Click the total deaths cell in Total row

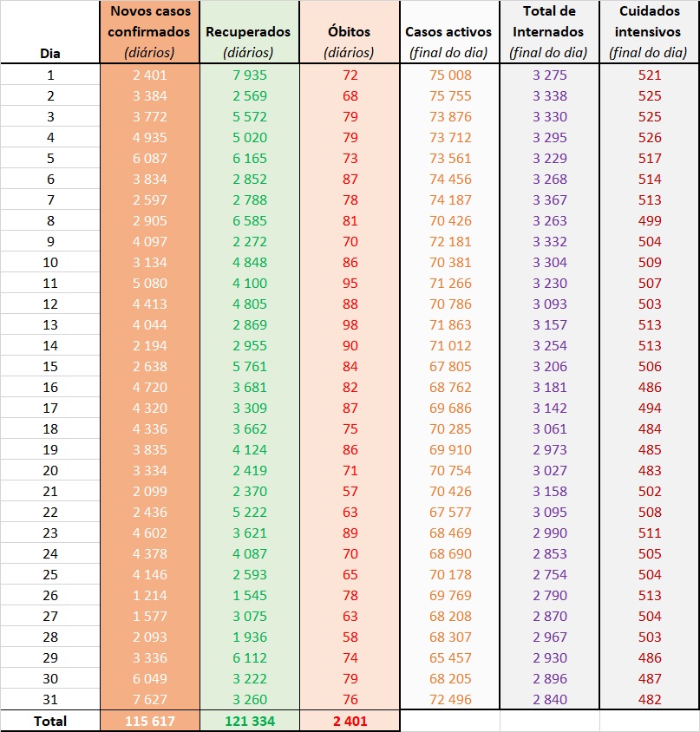coord(350,721)
